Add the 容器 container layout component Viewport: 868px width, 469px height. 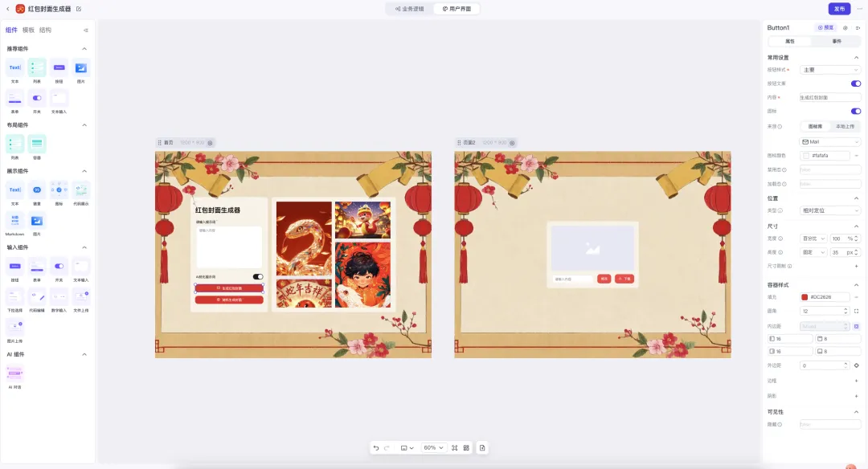37,144
